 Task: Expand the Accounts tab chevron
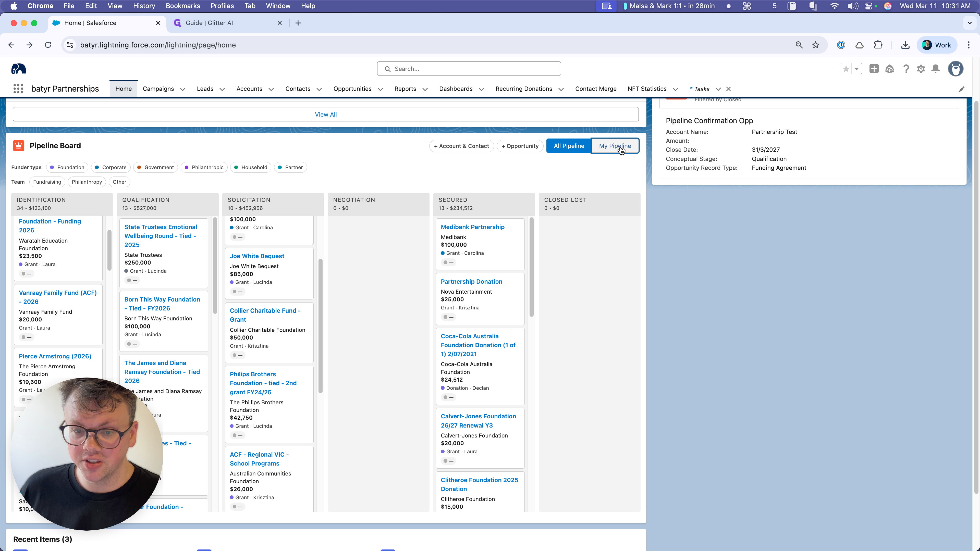pyautogui.click(x=271, y=89)
